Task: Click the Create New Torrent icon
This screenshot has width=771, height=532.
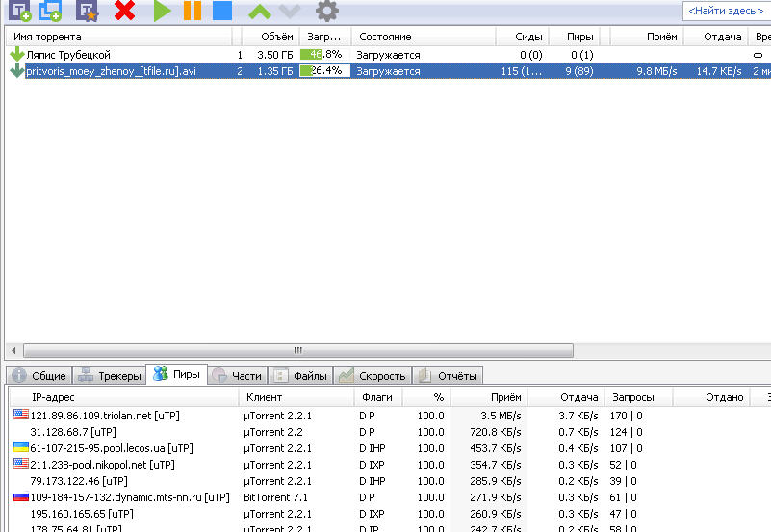Action: pyautogui.click(x=87, y=12)
